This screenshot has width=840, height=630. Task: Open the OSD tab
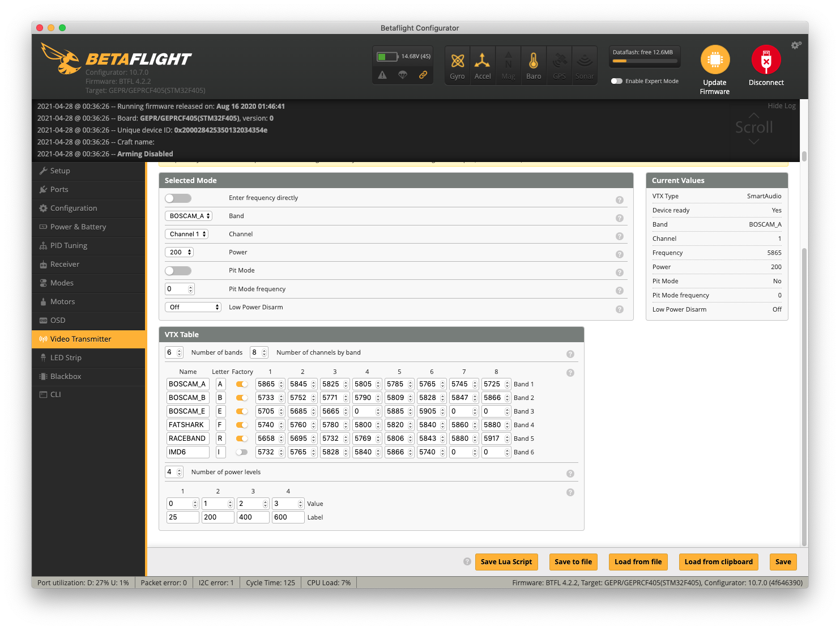tap(88, 320)
